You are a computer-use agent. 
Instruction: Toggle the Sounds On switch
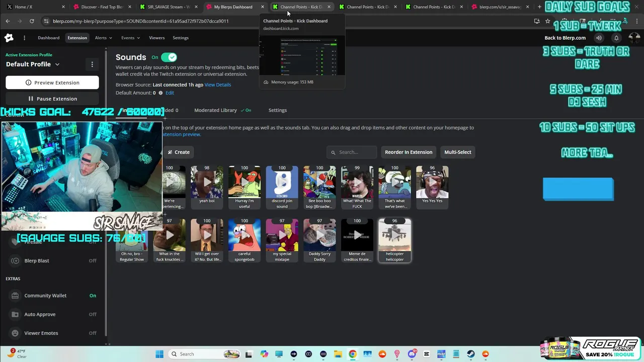click(169, 57)
